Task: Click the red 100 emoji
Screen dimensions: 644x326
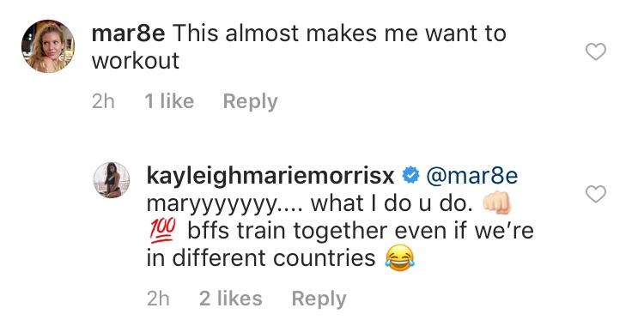Action: pos(162,230)
